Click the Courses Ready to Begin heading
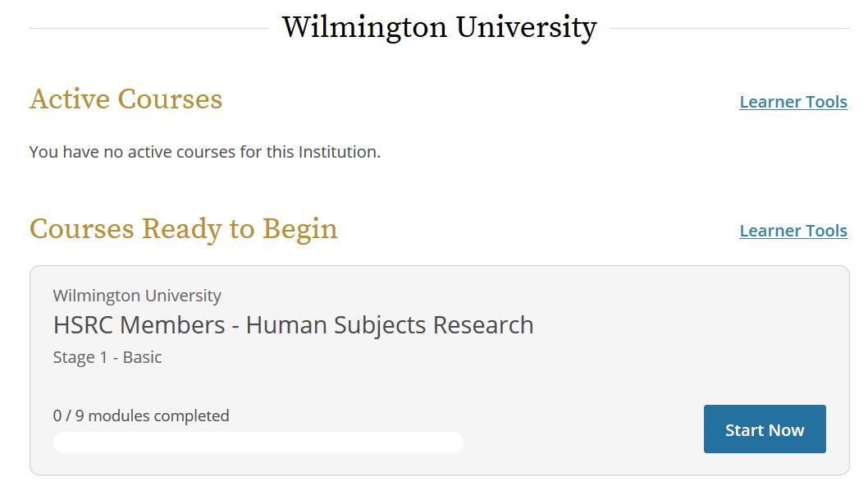 (x=183, y=228)
